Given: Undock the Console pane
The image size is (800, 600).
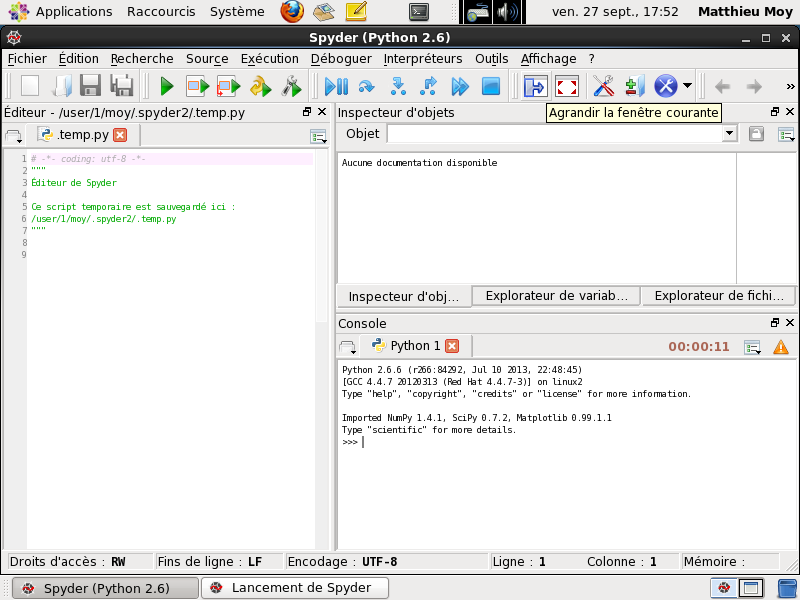Looking at the screenshot, I should (x=774, y=322).
